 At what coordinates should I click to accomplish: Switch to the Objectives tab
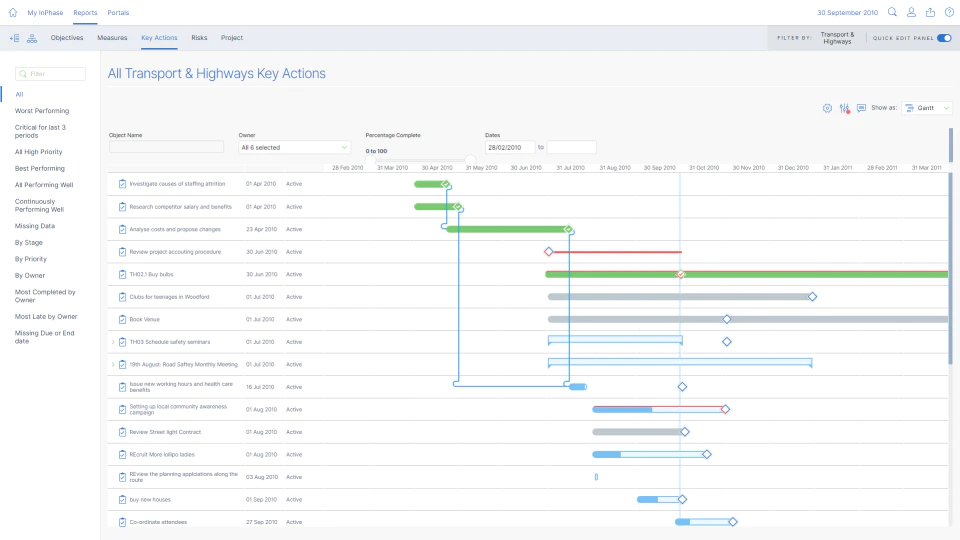click(x=67, y=38)
